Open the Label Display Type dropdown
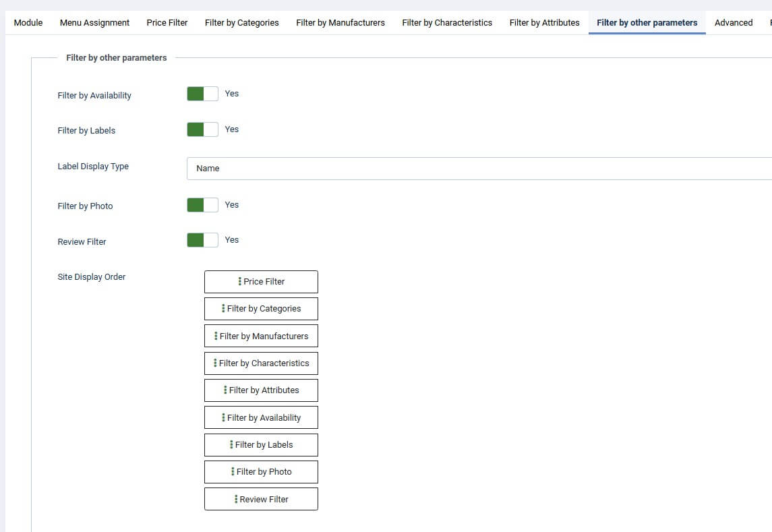The image size is (772, 532). pos(479,169)
